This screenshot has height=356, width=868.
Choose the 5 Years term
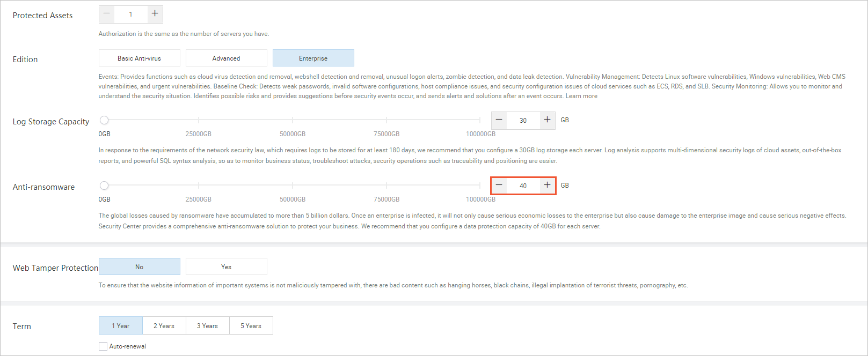coord(251,325)
